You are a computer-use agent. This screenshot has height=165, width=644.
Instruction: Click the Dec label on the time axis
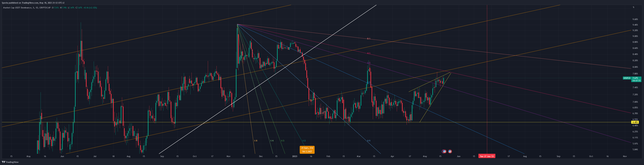261,156
